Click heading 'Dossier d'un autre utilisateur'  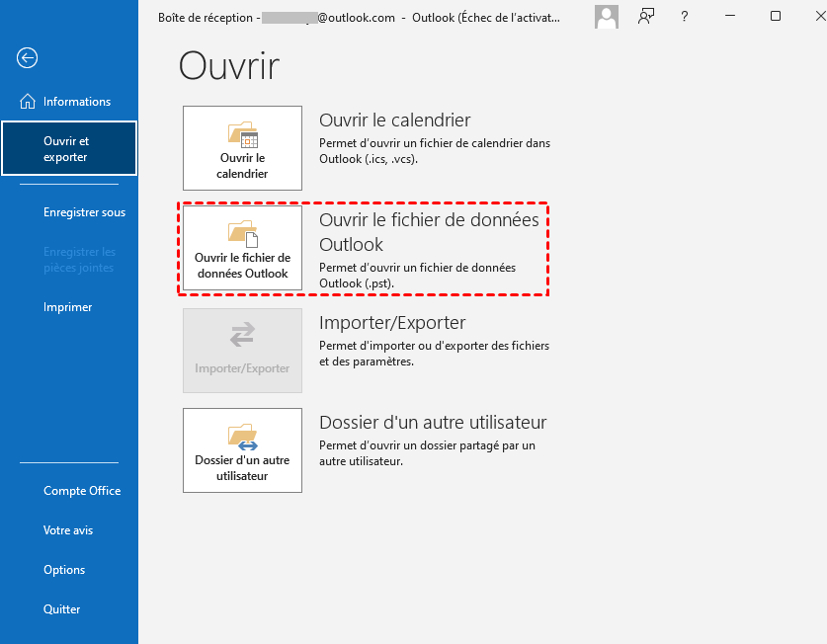point(433,422)
